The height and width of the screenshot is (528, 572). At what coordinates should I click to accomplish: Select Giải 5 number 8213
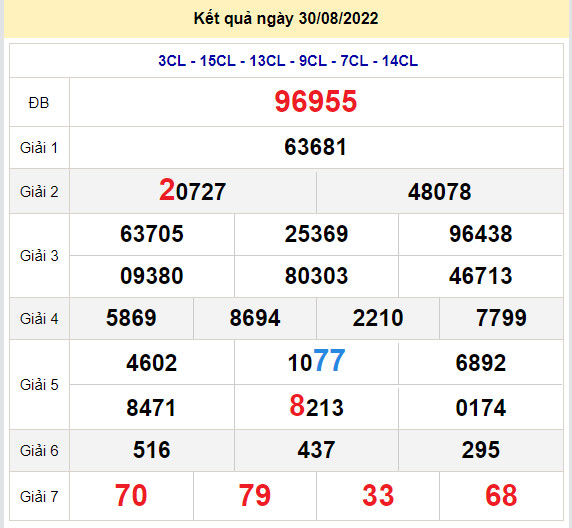pyautogui.click(x=316, y=406)
